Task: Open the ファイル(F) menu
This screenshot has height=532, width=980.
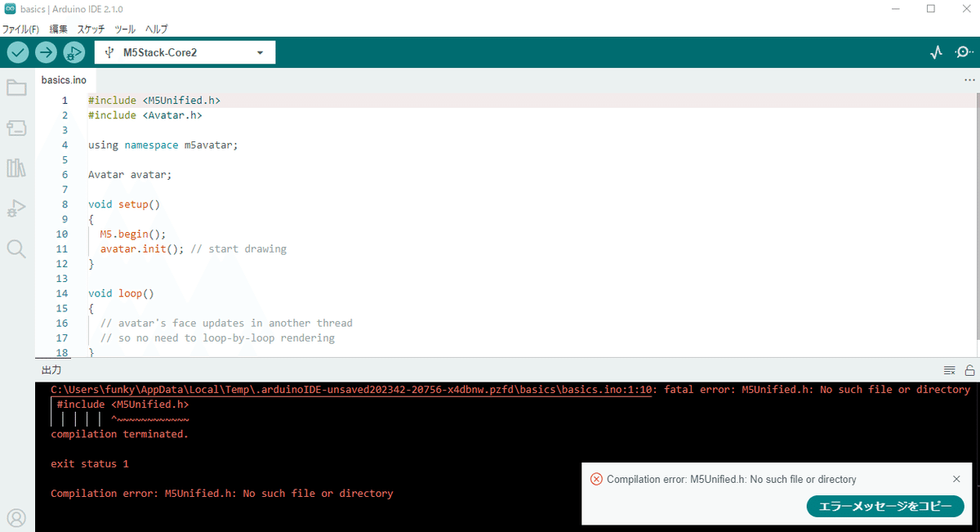Action: click(x=20, y=29)
